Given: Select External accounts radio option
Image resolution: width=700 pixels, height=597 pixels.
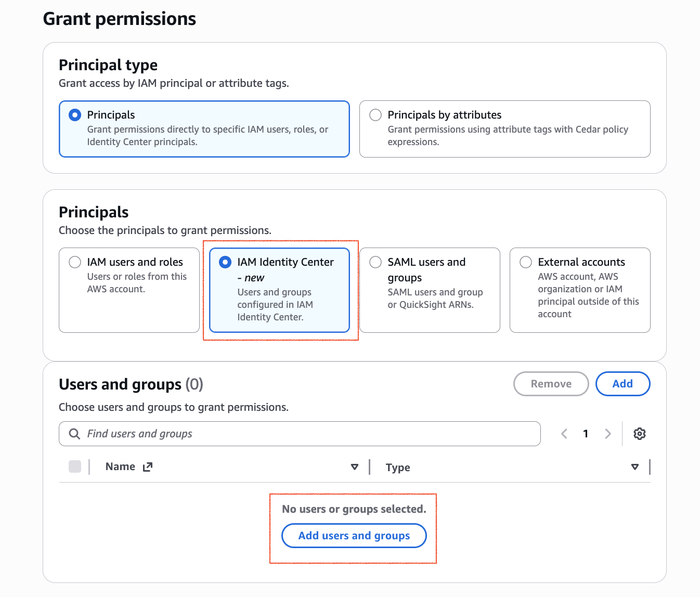Looking at the screenshot, I should [526, 262].
